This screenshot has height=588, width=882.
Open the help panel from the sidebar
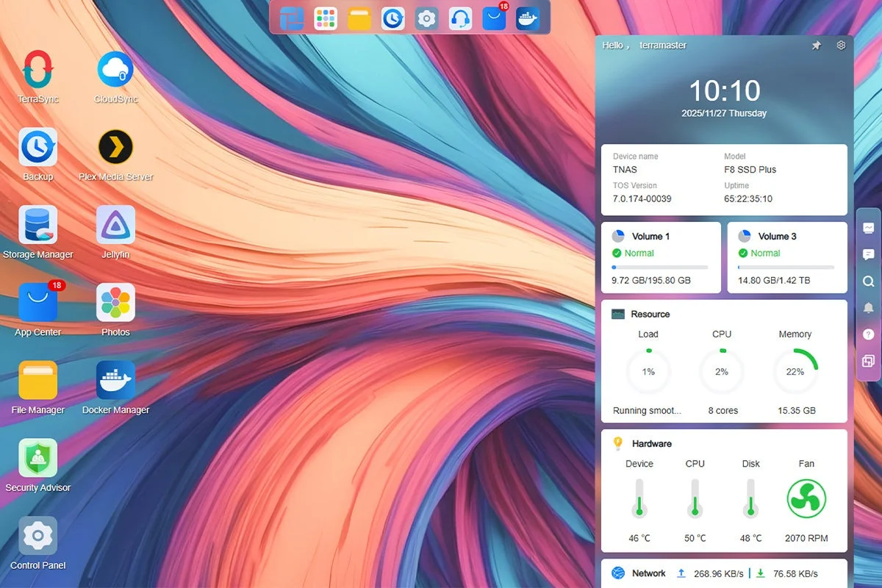868,334
